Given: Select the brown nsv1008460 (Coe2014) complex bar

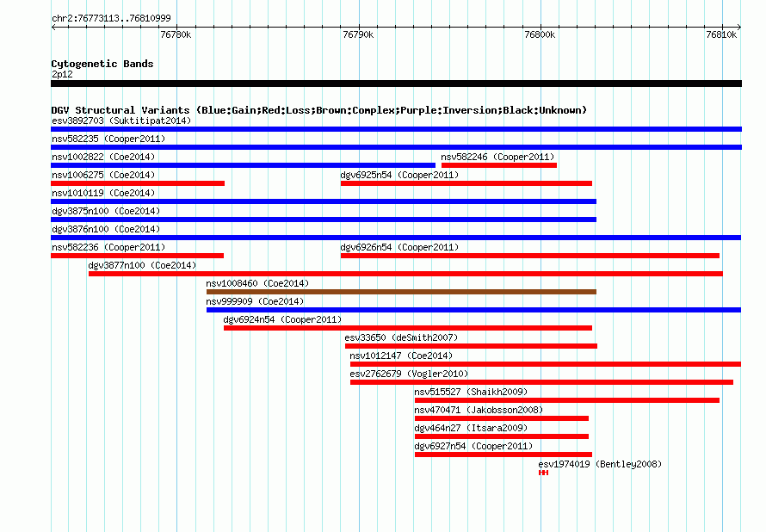Looking at the screenshot, I should 401,292.
